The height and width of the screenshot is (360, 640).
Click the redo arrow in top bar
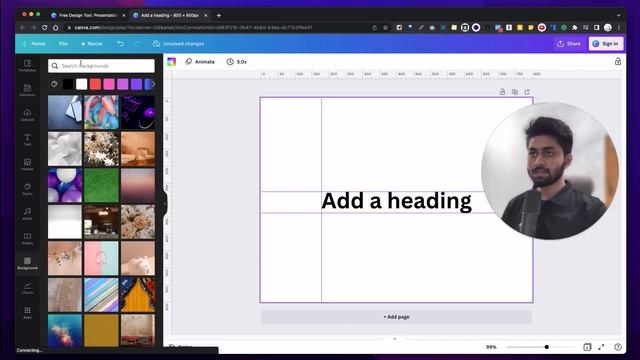[x=137, y=43]
